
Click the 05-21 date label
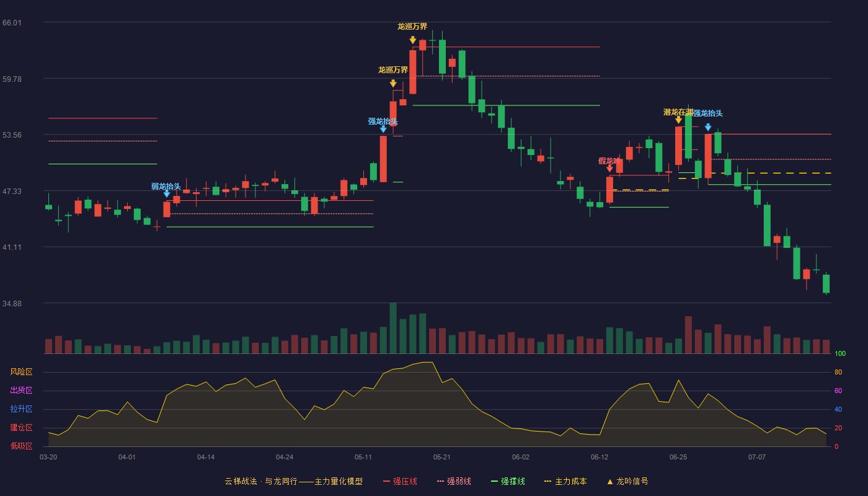tap(442, 457)
